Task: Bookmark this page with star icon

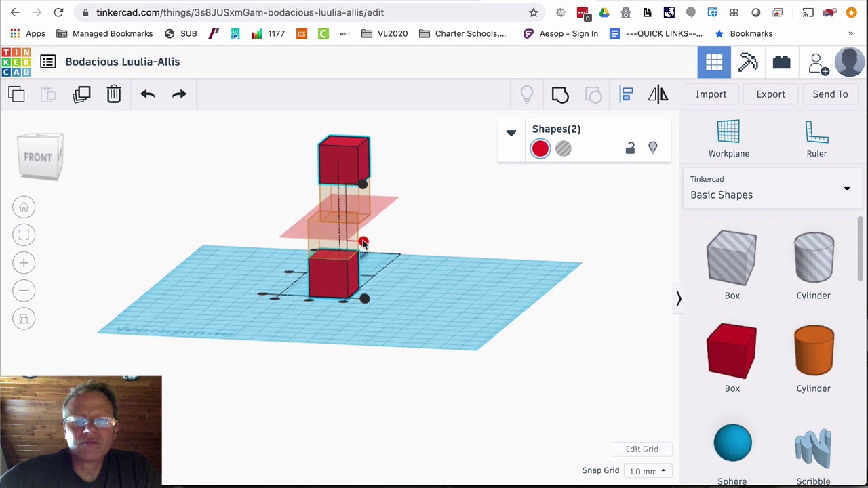Action: click(534, 12)
